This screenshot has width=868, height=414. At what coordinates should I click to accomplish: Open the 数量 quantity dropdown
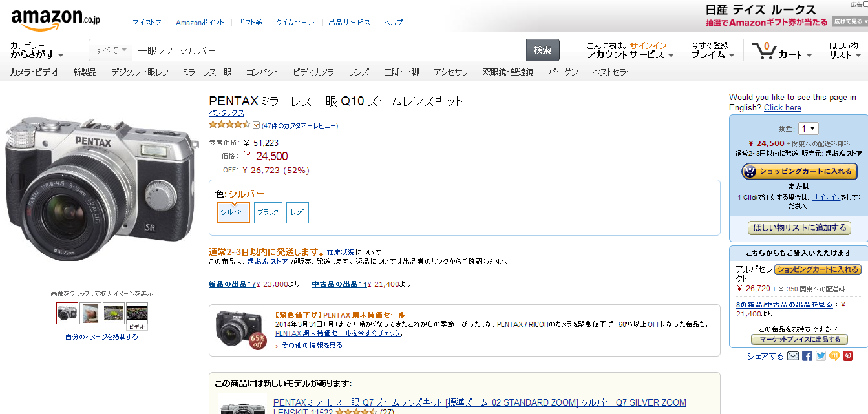[808, 129]
